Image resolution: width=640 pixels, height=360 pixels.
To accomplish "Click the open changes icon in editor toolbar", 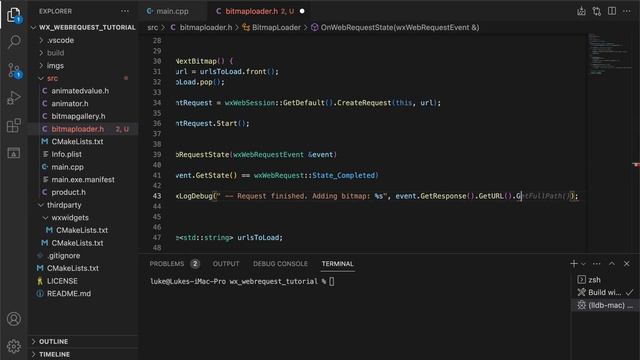I will [x=581, y=11].
